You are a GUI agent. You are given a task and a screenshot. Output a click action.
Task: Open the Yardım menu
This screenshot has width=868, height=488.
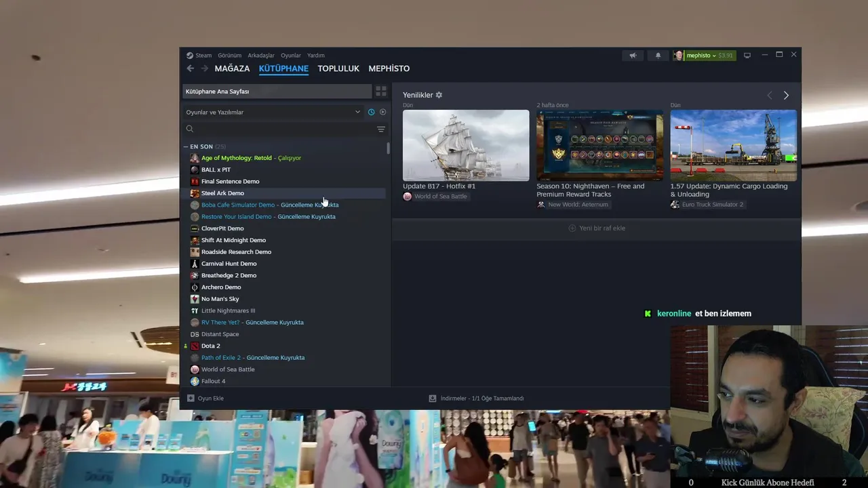[x=316, y=56]
